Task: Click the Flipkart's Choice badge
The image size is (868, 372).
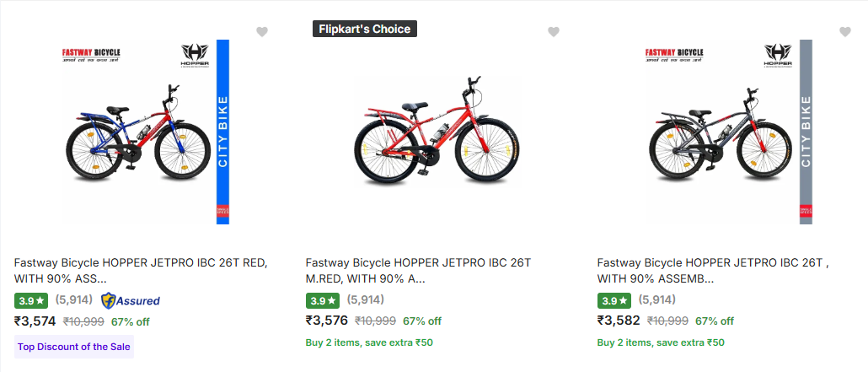Action: pos(365,29)
